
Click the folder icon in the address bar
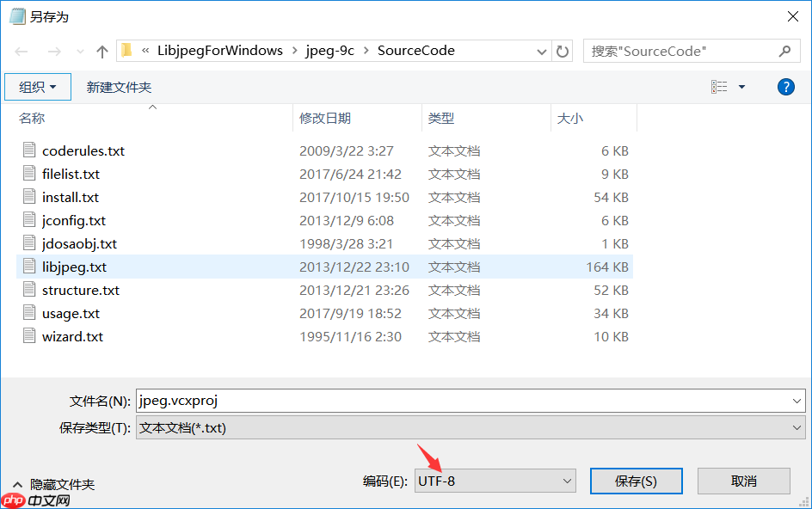(126, 51)
